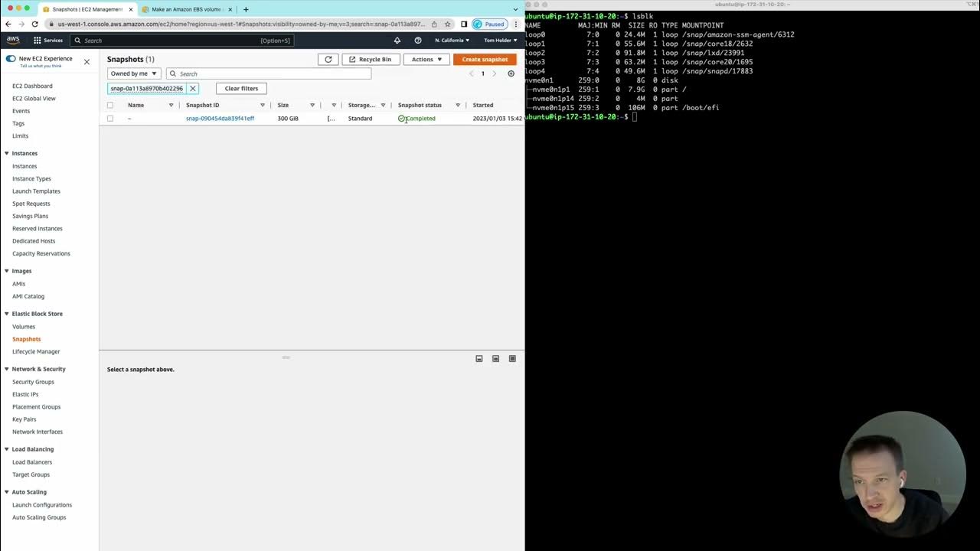Viewport: 980px width, 551px height.
Task: Click the AWS logo home icon
Action: click(x=13, y=40)
